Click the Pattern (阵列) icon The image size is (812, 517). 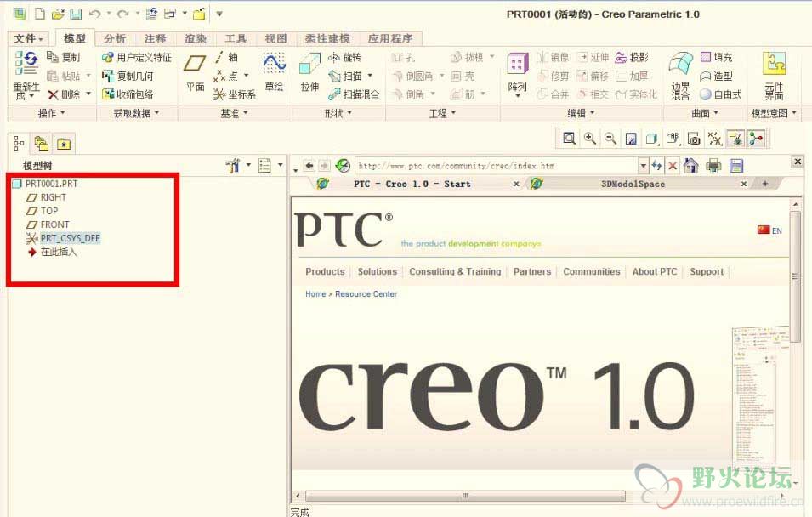(x=517, y=74)
